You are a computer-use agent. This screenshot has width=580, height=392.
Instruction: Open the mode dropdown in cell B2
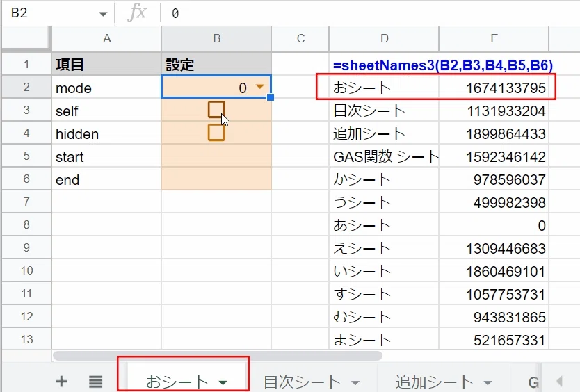click(x=260, y=87)
